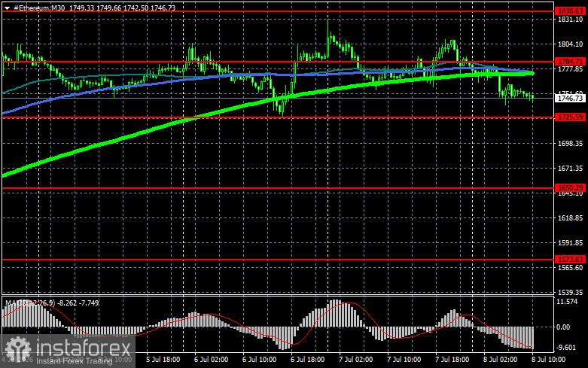
Task: Click the 6 Jul 02:00 time label
Action: pyautogui.click(x=211, y=360)
